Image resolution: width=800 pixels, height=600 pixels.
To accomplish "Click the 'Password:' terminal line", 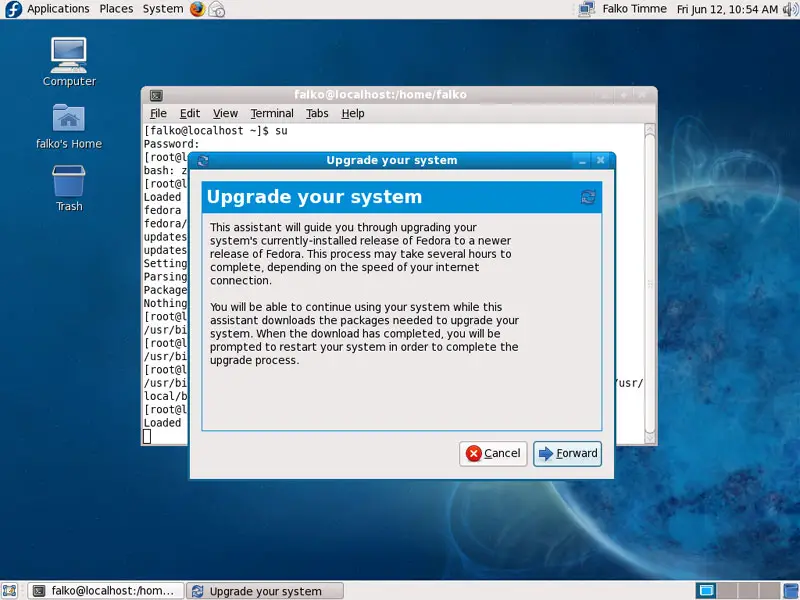I will tap(171, 144).
